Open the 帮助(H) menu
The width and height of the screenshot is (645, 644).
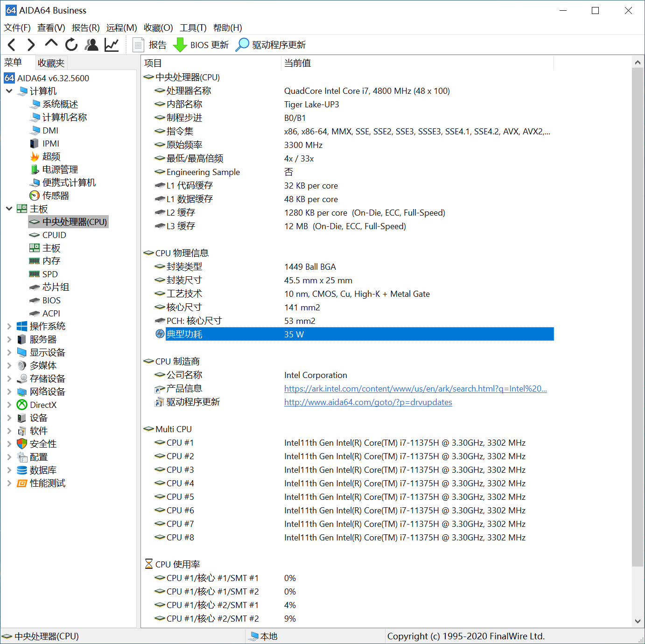228,28
